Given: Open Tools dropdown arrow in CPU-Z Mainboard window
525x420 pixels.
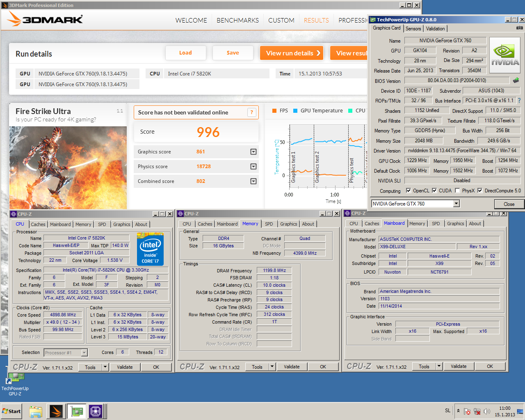Looking at the screenshot, I should (439, 366).
